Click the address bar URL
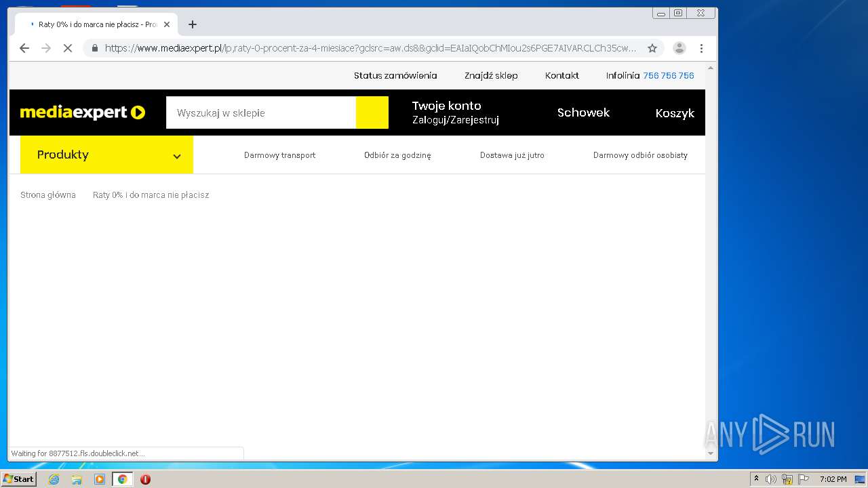The height and width of the screenshot is (488, 868). pos(370,48)
